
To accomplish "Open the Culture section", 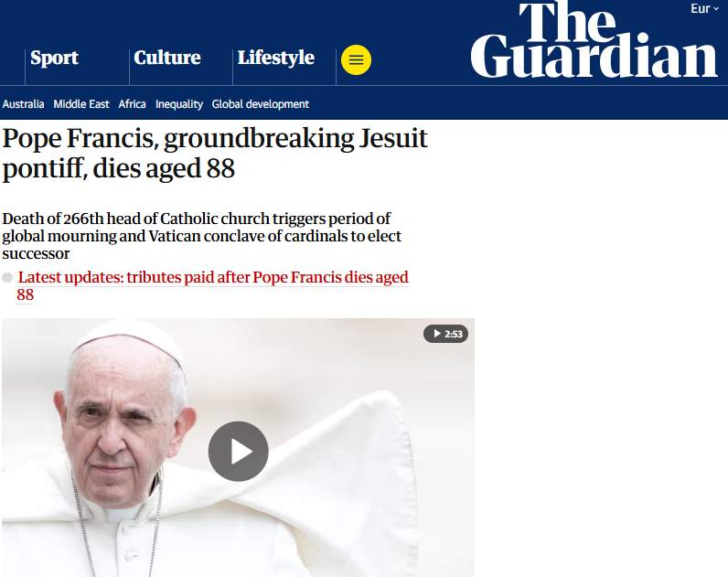I will click(167, 58).
